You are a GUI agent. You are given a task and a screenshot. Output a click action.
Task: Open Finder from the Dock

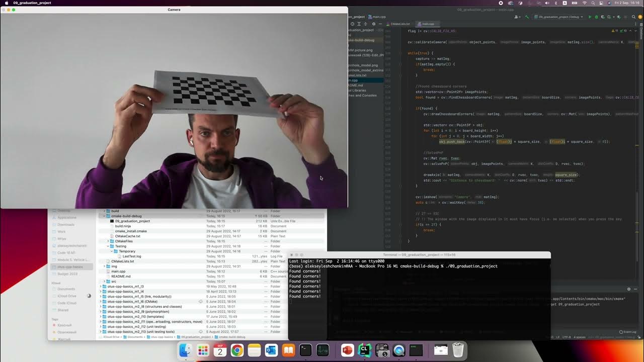(x=186, y=350)
